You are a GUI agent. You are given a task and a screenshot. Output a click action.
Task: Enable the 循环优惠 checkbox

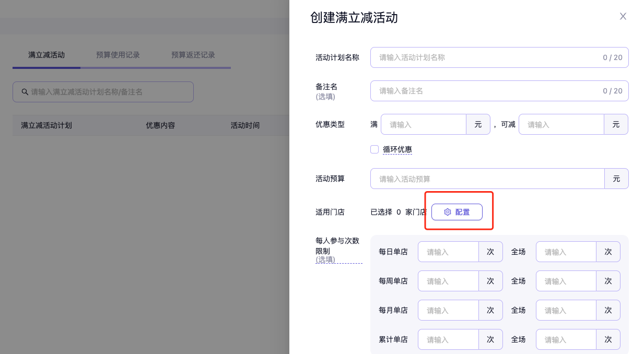click(x=374, y=149)
